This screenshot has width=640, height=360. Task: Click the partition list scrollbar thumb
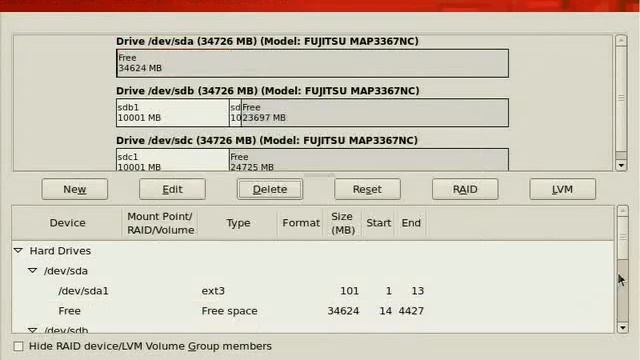click(x=622, y=238)
